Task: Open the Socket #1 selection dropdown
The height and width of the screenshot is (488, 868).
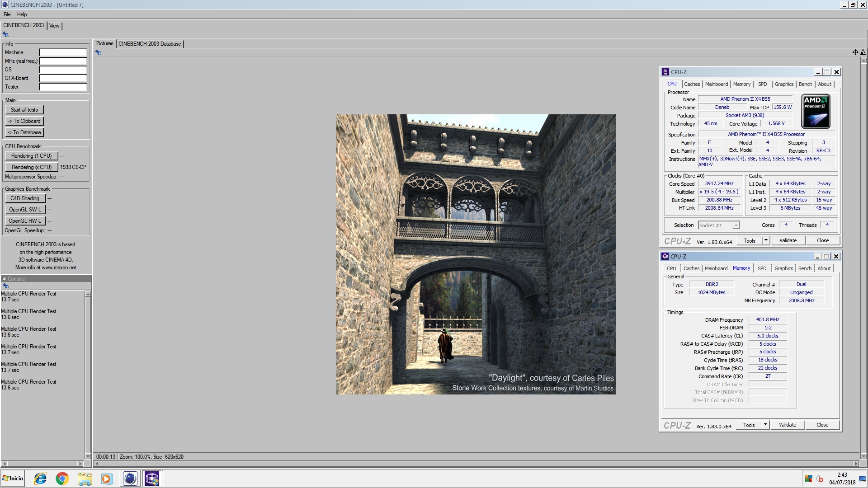Action: point(719,225)
